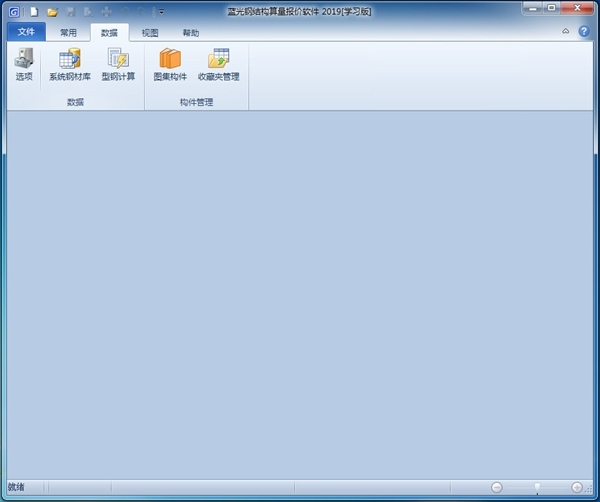600x502 pixels.
Task: Open the 文件 file menu
Action: 26,32
